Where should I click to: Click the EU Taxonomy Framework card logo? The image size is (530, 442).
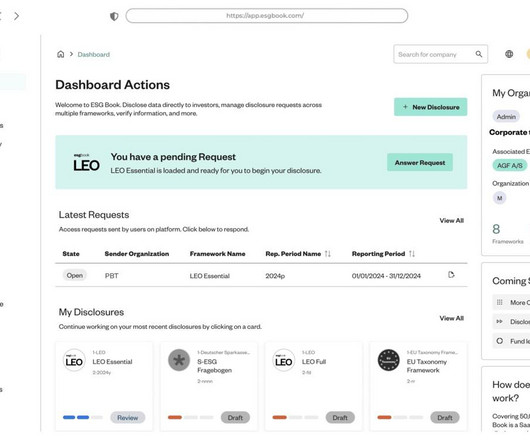click(x=388, y=360)
